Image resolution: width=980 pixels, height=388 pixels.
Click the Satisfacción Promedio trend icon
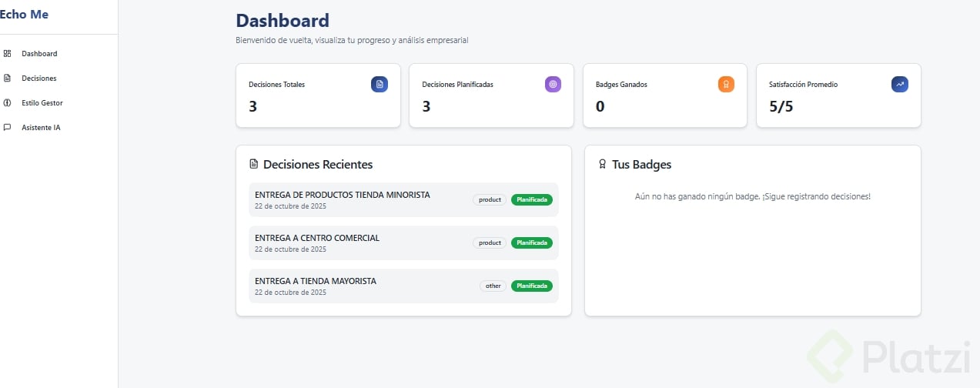(x=899, y=85)
